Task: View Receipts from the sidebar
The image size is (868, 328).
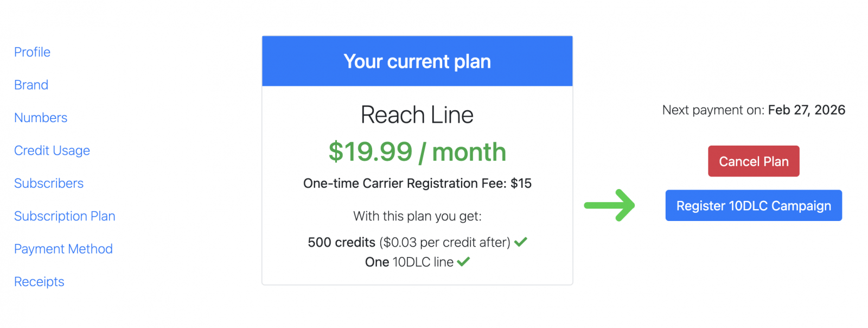Action: pyautogui.click(x=39, y=282)
